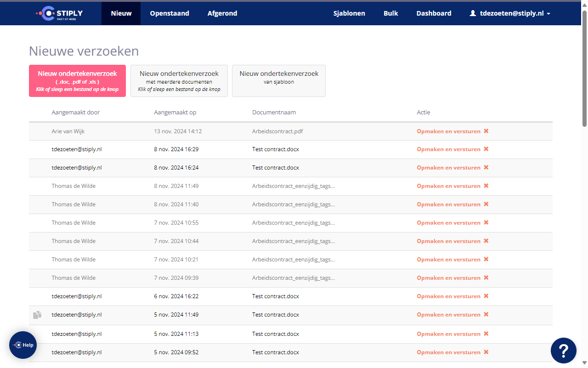Delete Thomas de Wilde's 8 nov. 11:49 request
This screenshot has width=588, height=368.
point(486,186)
